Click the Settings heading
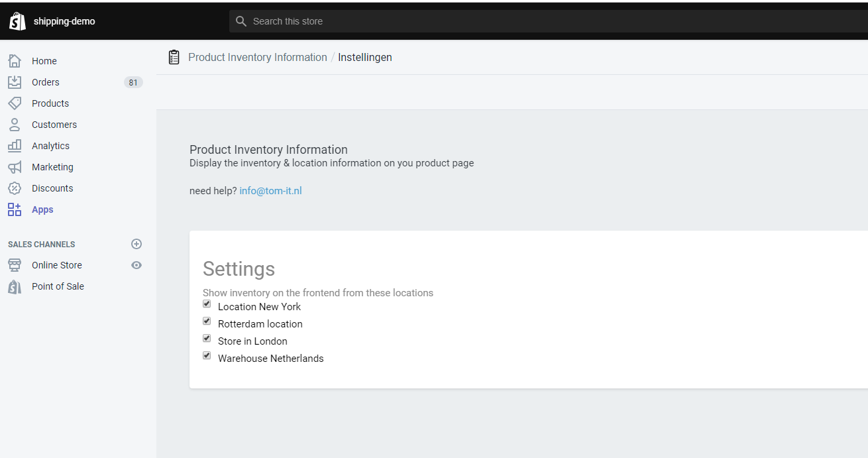The image size is (868, 458). click(239, 268)
